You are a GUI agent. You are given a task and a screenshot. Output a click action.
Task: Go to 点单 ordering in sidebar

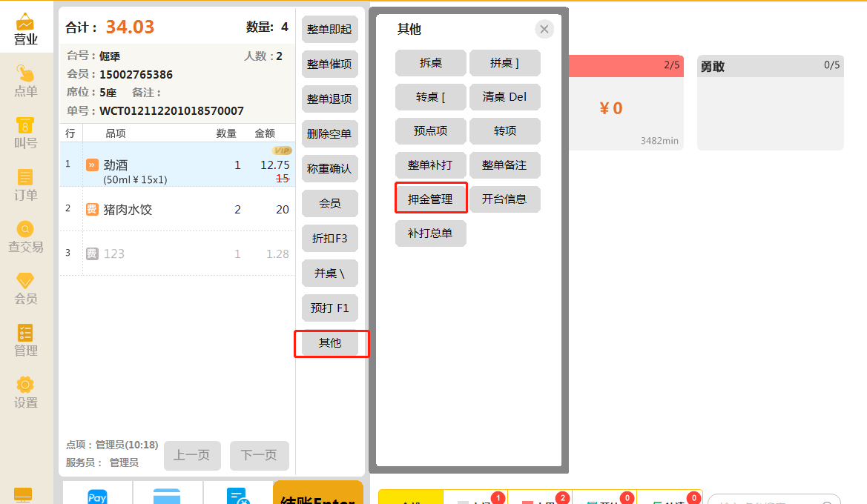click(x=26, y=82)
